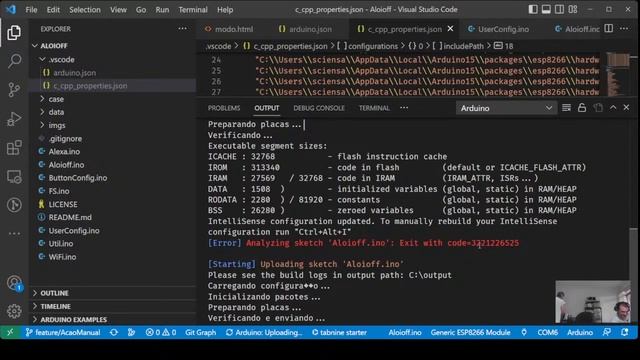Select the Arduino output channel dropdown
640x360 pixels.
pyautogui.click(x=506, y=108)
